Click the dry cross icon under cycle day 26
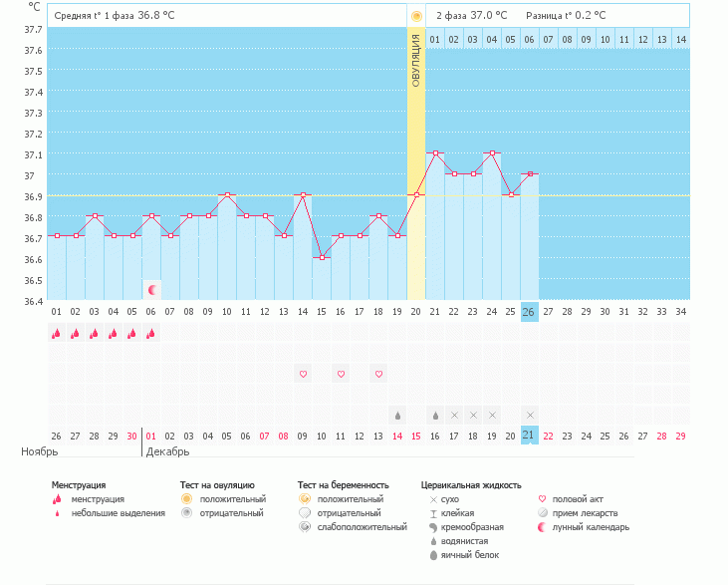This screenshot has width=728, height=585. pos(530,415)
